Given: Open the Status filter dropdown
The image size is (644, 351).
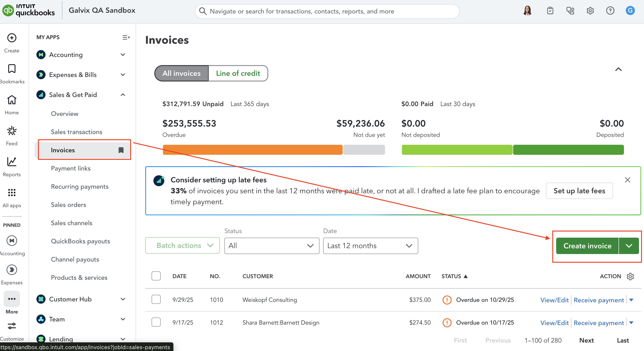Looking at the screenshot, I should point(271,246).
